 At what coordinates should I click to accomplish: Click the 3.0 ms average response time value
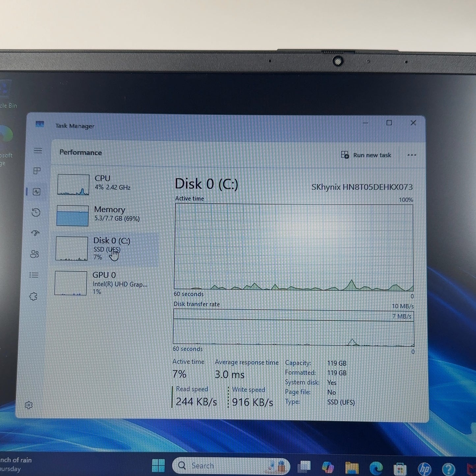click(230, 375)
